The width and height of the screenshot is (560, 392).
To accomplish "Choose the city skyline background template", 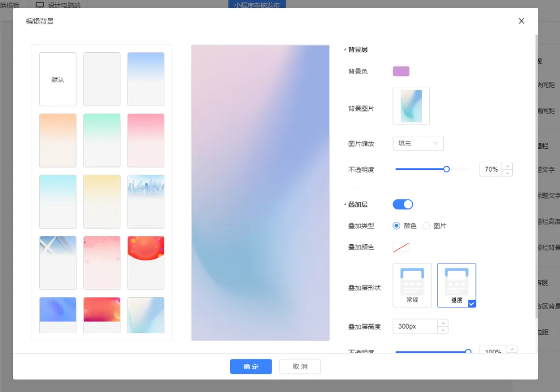I will 146,201.
